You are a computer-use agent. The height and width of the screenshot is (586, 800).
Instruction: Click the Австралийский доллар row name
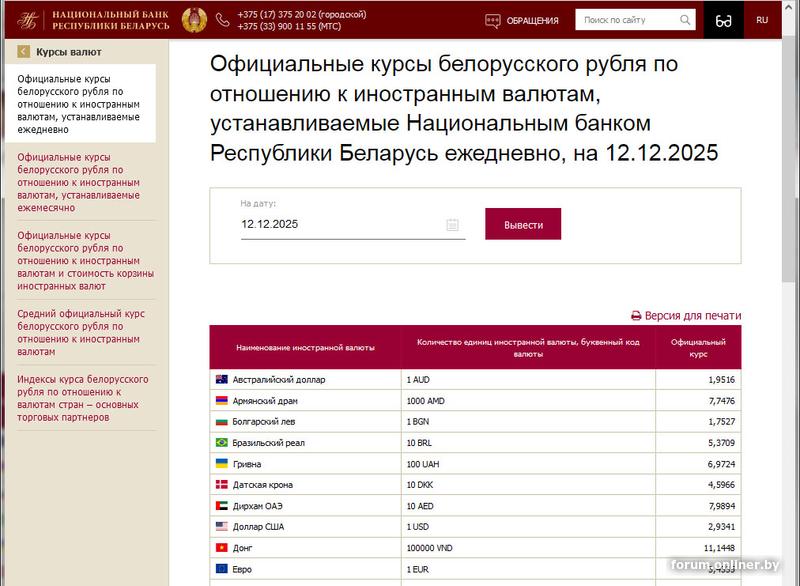pos(279,379)
